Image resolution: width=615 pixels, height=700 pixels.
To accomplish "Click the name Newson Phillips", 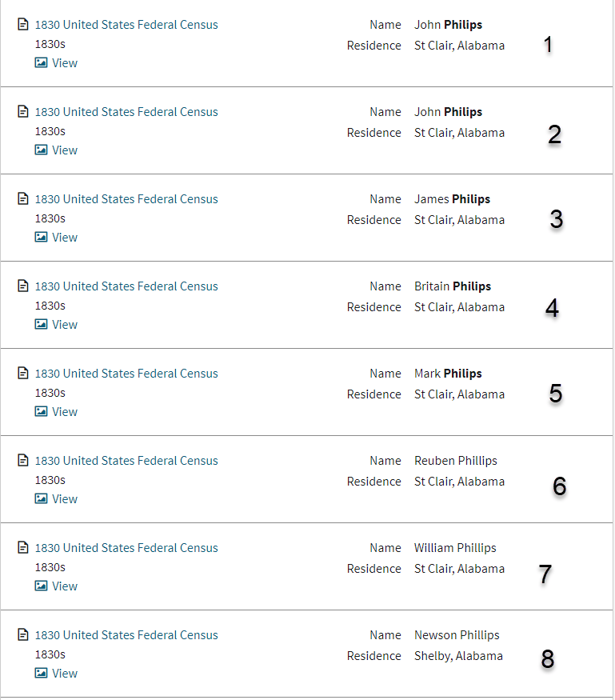I will pos(457,635).
